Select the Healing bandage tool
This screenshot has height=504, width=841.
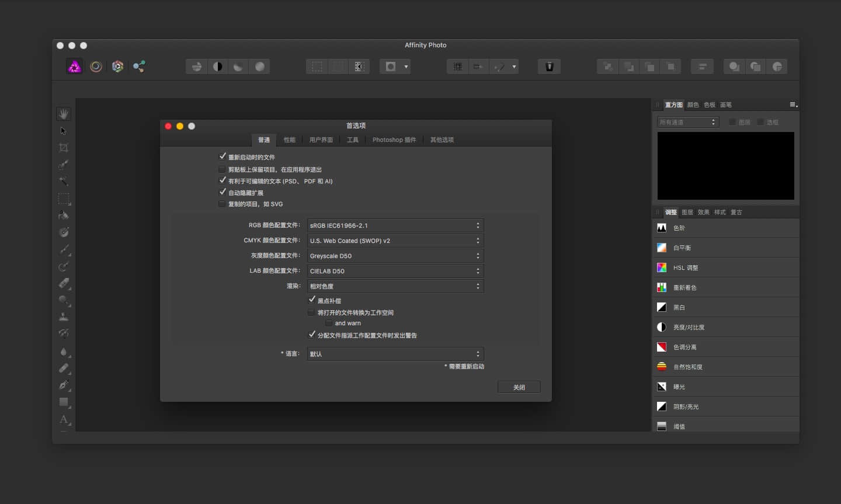[64, 369]
